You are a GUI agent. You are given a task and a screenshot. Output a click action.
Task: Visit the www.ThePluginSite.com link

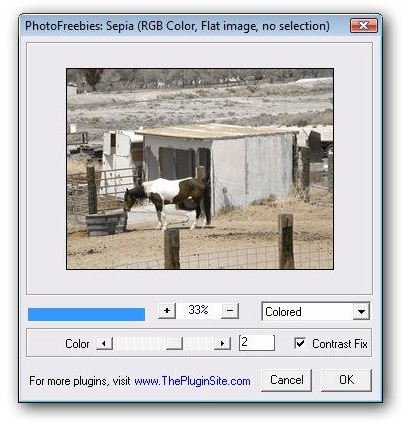click(x=192, y=381)
